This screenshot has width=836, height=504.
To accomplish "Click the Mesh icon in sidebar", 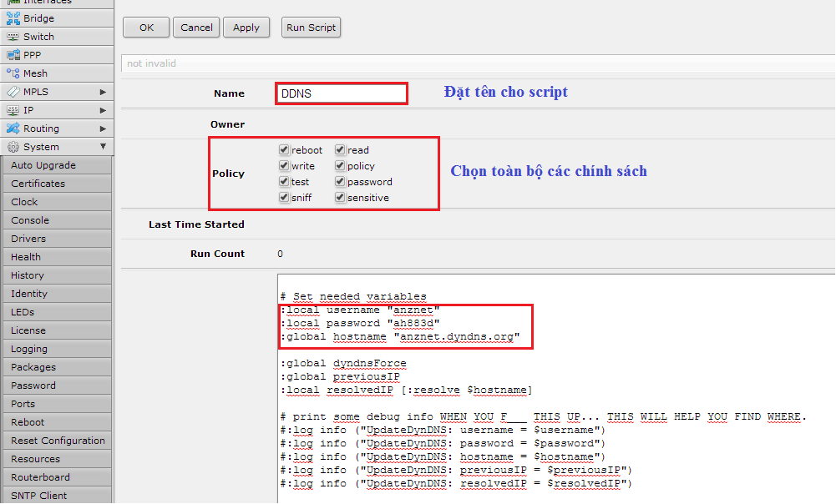I will pos(13,73).
